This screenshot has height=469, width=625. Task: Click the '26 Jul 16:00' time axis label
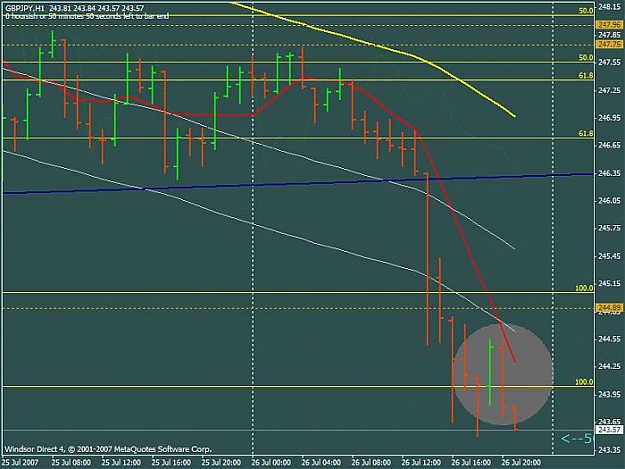[x=471, y=463]
